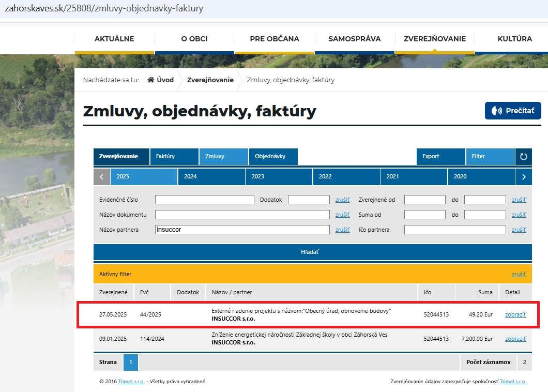Screen dimensions: 548x392
Task: Open the Zverejňovanie main menu
Action: [x=434, y=39]
